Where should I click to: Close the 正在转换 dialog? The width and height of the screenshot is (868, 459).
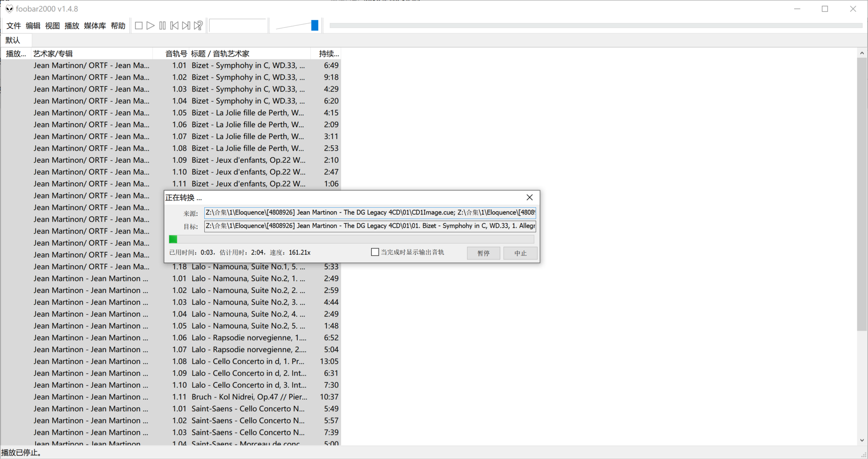tap(529, 198)
